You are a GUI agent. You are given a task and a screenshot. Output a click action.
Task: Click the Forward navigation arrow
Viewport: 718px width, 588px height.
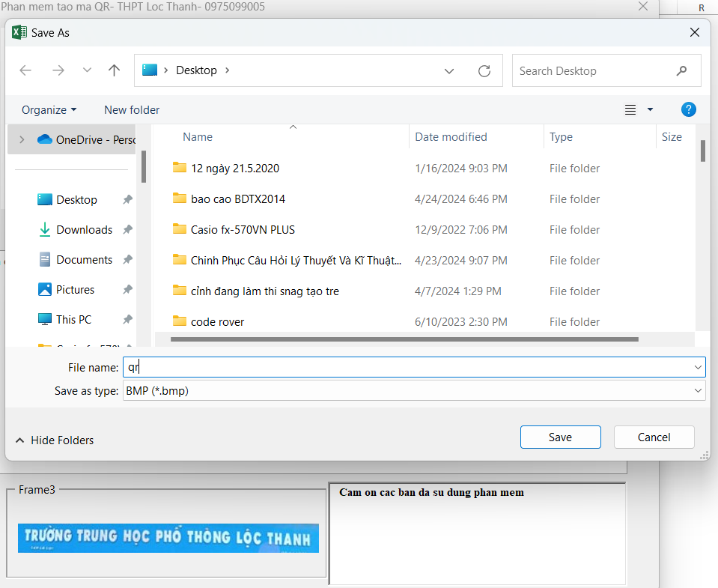58,70
